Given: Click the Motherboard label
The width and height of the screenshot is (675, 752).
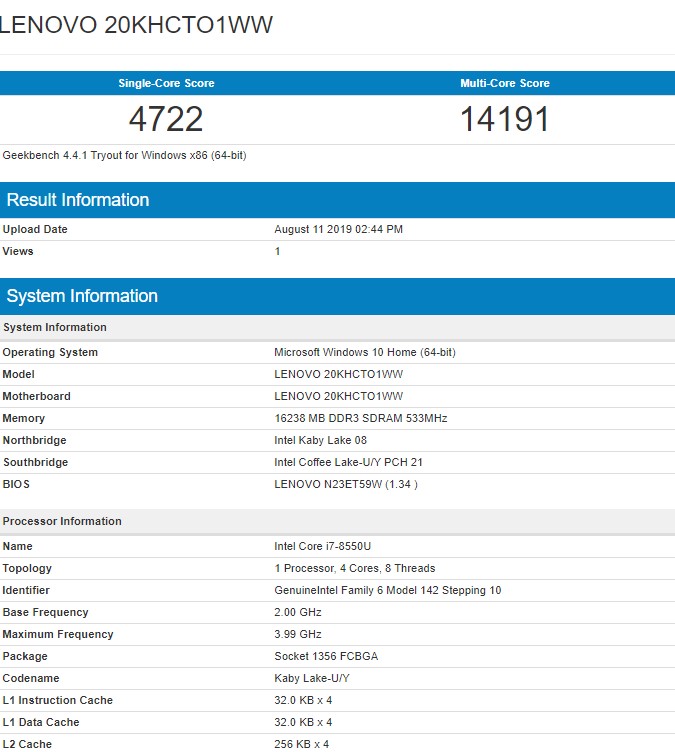Looking at the screenshot, I should (x=36, y=396).
